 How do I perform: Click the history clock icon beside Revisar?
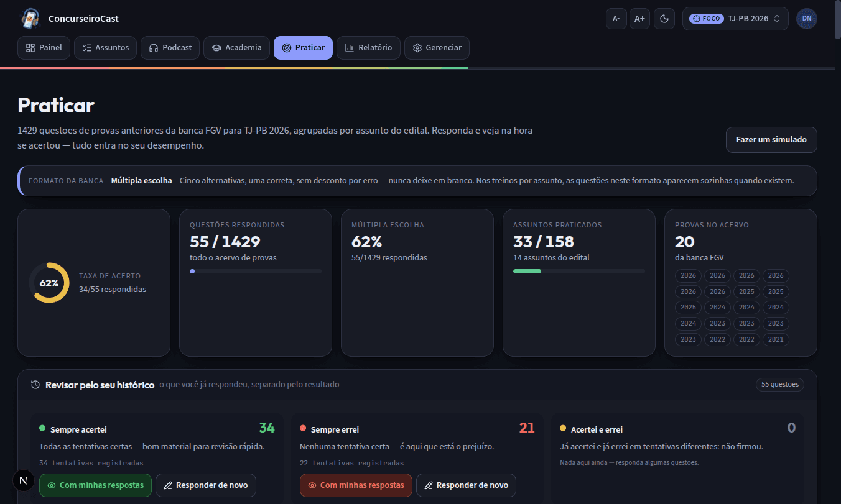36,385
